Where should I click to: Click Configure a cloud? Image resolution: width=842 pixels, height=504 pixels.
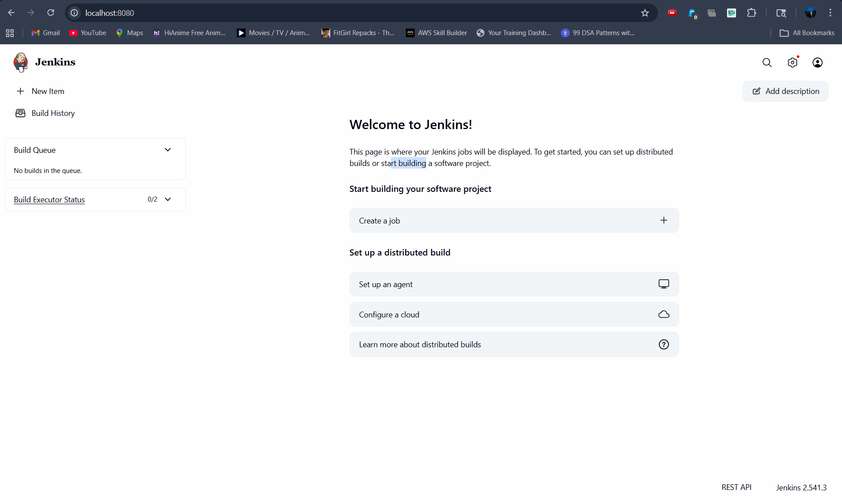[514, 314]
